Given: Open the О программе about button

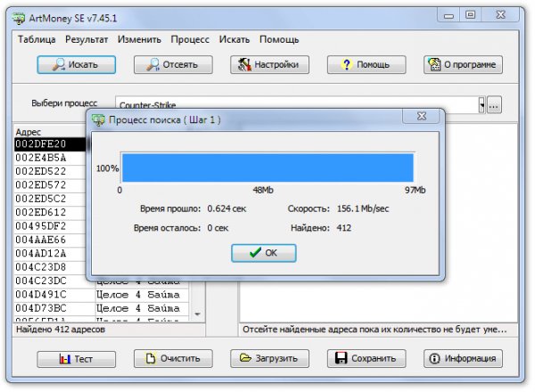Looking at the screenshot, I should coord(463,64).
